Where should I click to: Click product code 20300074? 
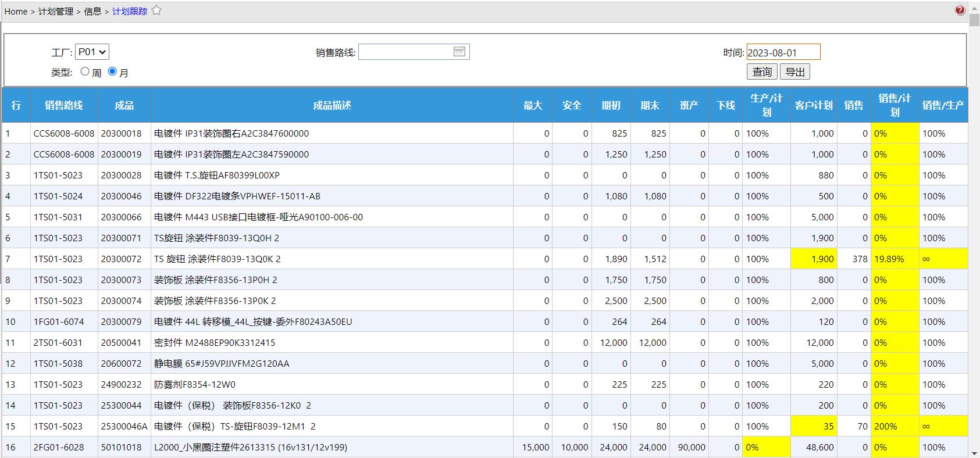tap(121, 300)
